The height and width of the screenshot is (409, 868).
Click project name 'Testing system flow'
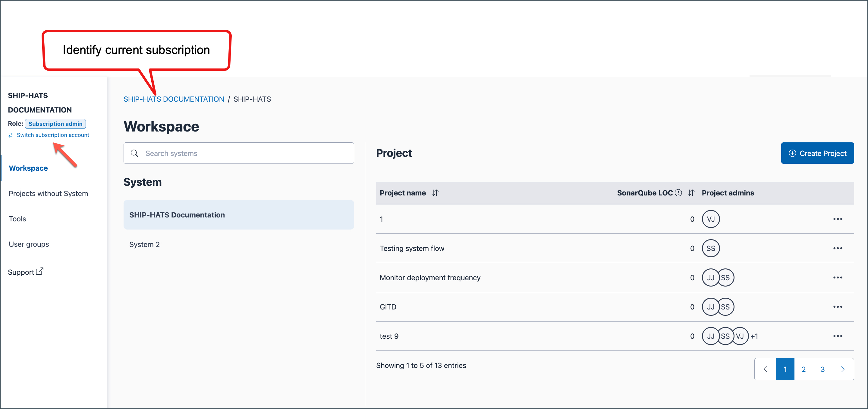tap(412, 249)
